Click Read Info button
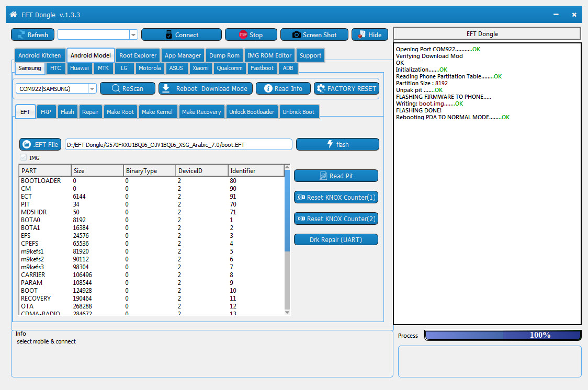588x390 pixels. pos(283,88)
